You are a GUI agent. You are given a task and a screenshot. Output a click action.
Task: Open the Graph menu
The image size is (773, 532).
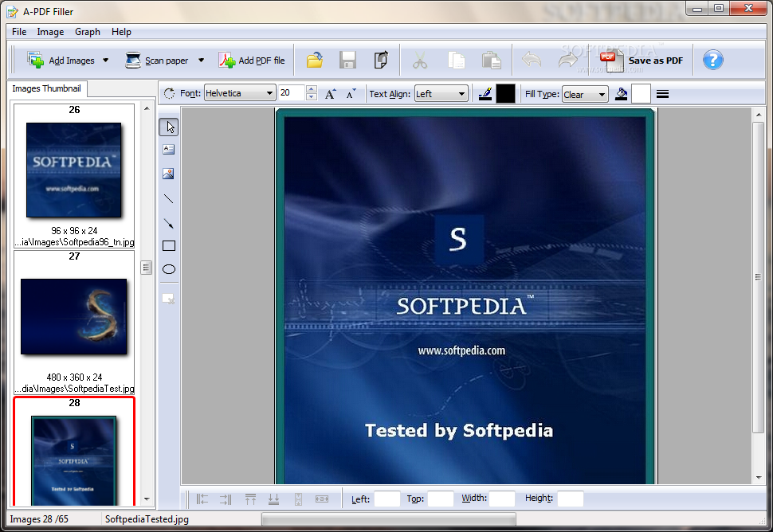coord(87,32)
